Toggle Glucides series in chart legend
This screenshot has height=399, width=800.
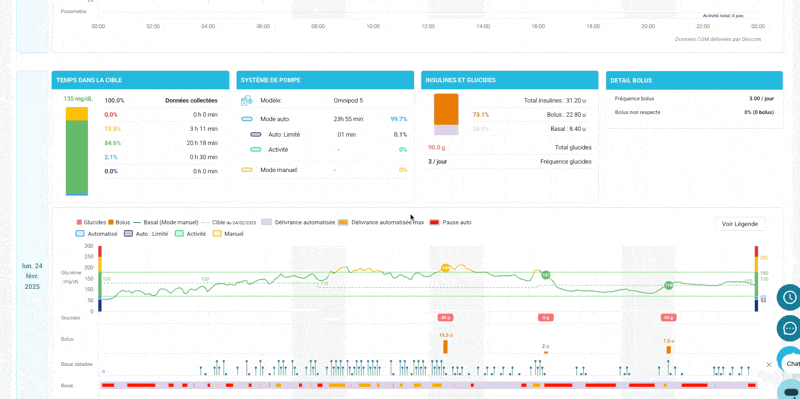(91, 222)
